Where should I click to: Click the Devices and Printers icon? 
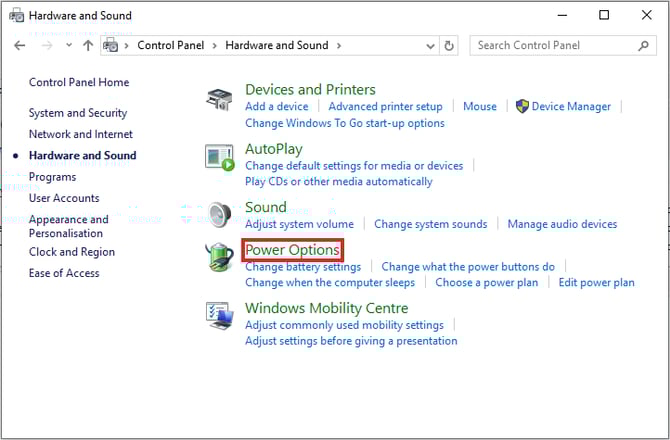click(219, 99)
